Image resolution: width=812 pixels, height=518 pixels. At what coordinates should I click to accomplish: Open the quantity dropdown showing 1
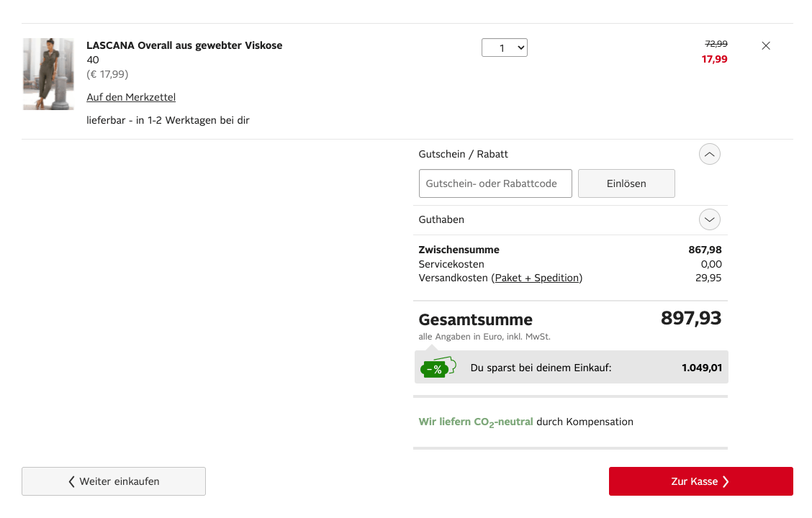pyautogui.click(x=505, y=47)
